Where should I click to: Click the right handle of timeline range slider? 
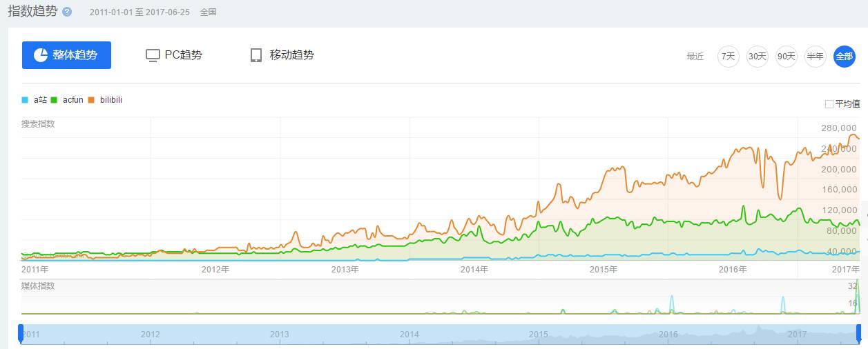pos(861,332)
